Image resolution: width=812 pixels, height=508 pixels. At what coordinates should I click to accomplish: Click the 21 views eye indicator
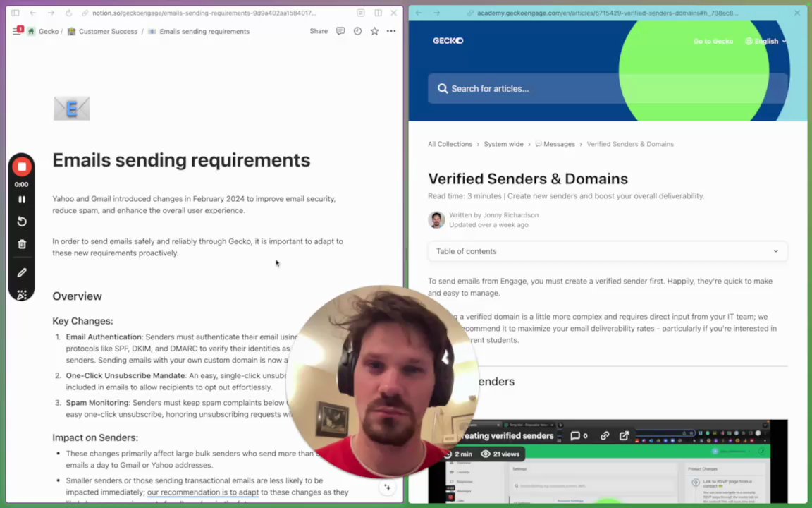pyautogui.click(x=500, y=454)
